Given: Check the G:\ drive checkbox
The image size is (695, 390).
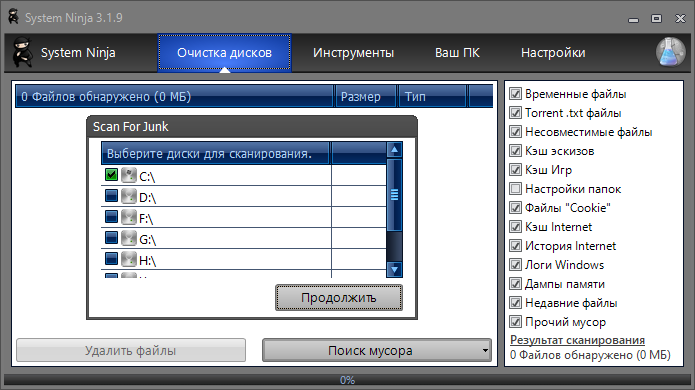Looking at the screenshot, I should pos(111,238).
